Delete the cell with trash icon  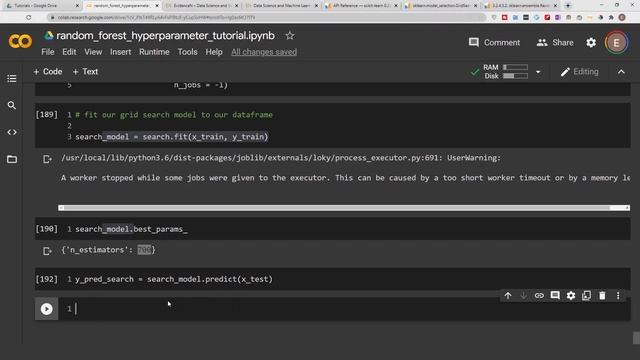pyautogui.click(x=602, y=296)
